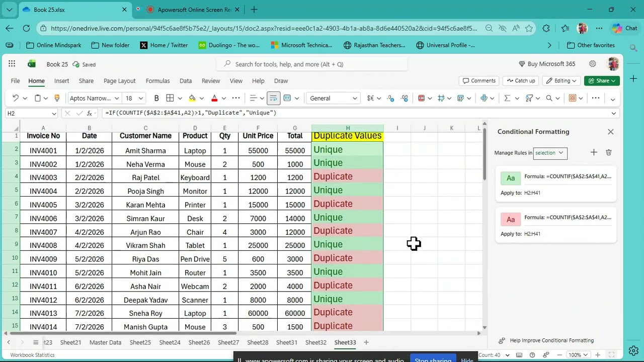Click the search box for tools and help
Screen dimensions: 644x362
click(x=312, y=64)
